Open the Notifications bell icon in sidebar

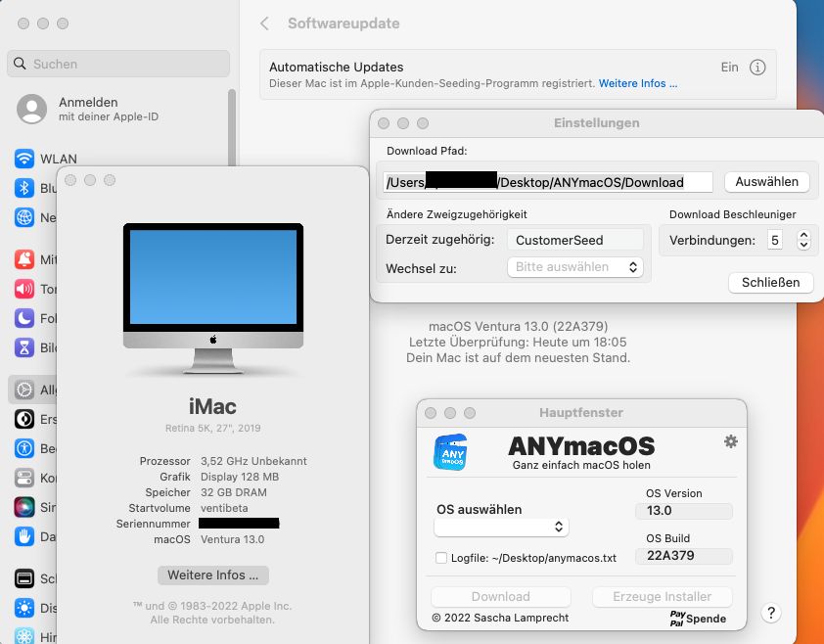click(24, 259)
